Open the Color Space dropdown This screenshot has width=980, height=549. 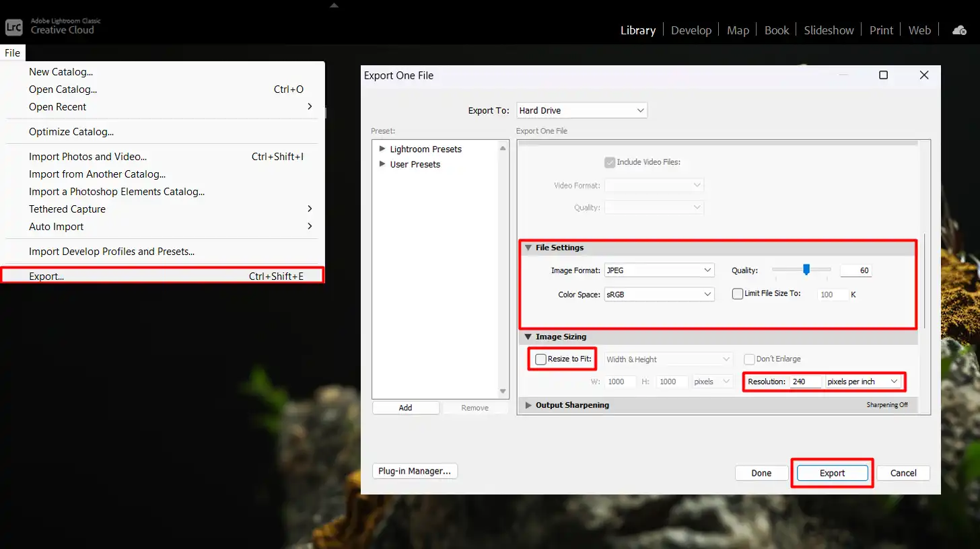[659, 294]
